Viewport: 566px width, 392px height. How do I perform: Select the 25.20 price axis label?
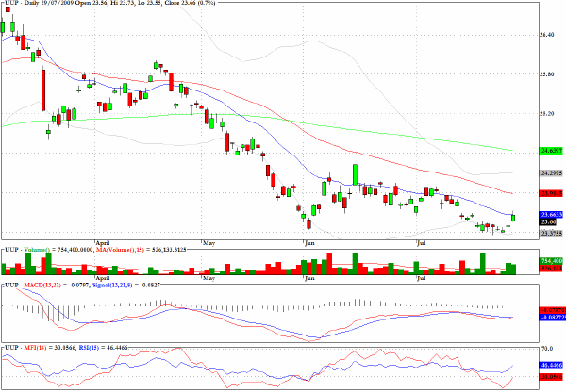click(547, 114)
